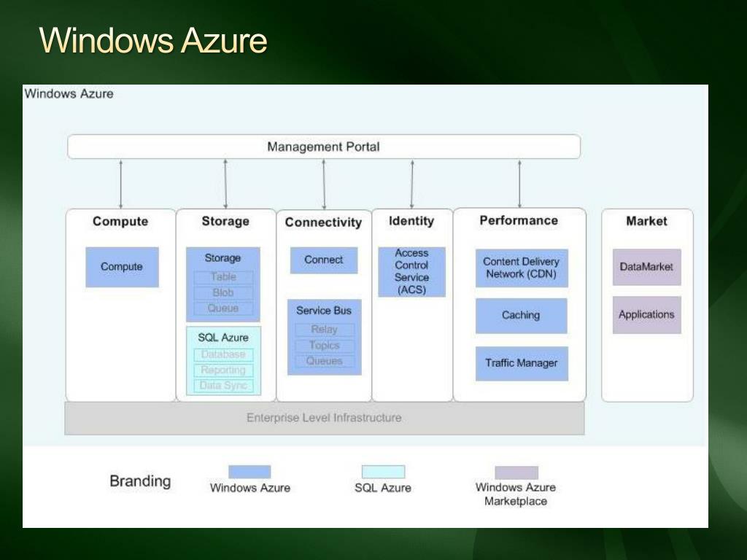The height and width of the screenshot is (560, 747).
Task: Select the blue Storage box label
Action: pos(222,258)
